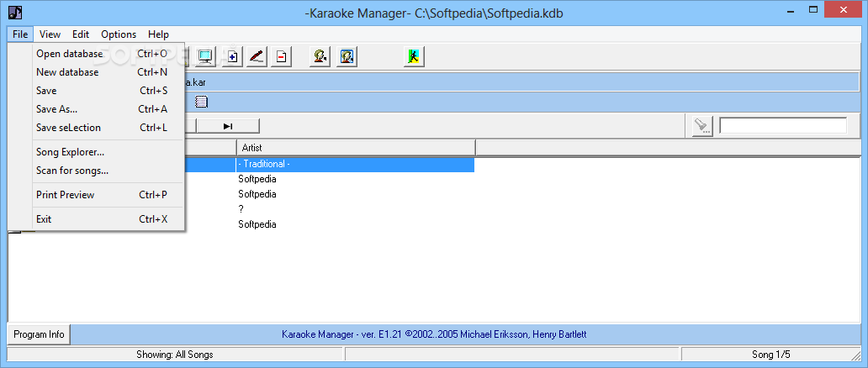Viewport: 868px width, 368px height.
Task: Click the notepad icon in blue bar
Action: (x=202, y=102)
